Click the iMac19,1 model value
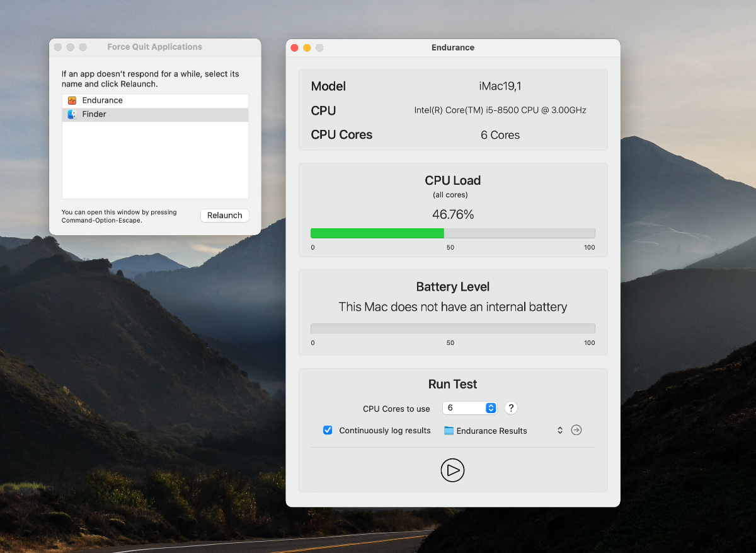 (x=500, y=86)
